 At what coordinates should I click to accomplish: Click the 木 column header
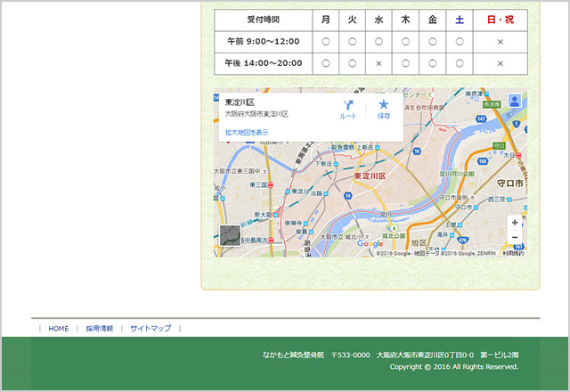pyautogui.click(x=405, y=20)
